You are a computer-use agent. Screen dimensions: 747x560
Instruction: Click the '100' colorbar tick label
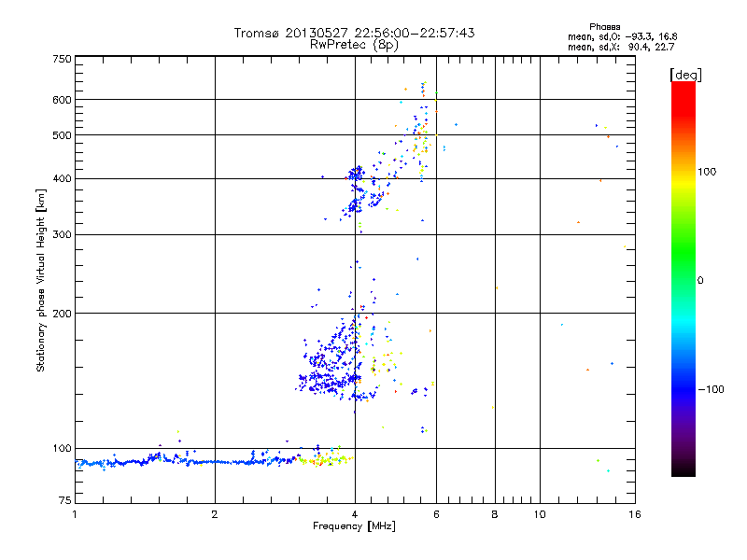pos(707,172)
